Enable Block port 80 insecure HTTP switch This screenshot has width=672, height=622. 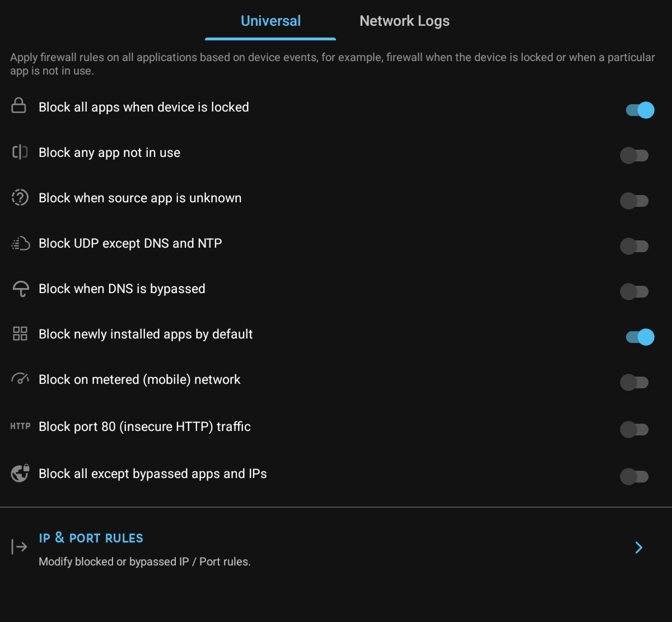coord(634,430)
